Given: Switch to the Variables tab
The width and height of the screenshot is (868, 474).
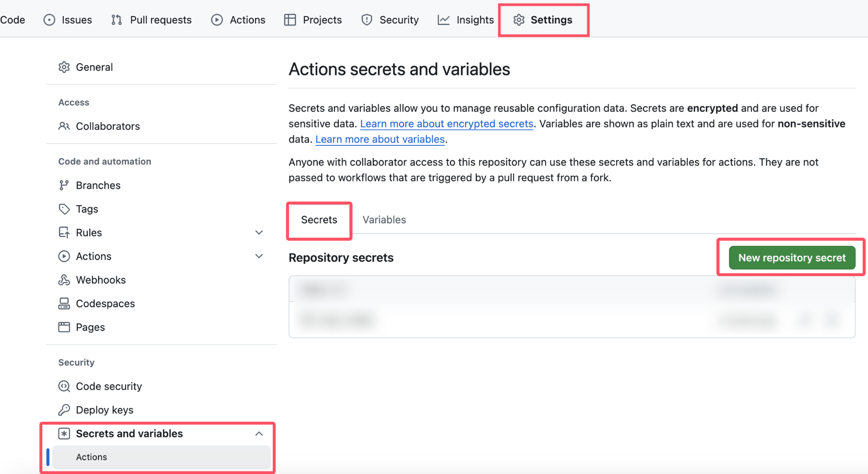Looking at the screenshot, I should pos(384,220).
